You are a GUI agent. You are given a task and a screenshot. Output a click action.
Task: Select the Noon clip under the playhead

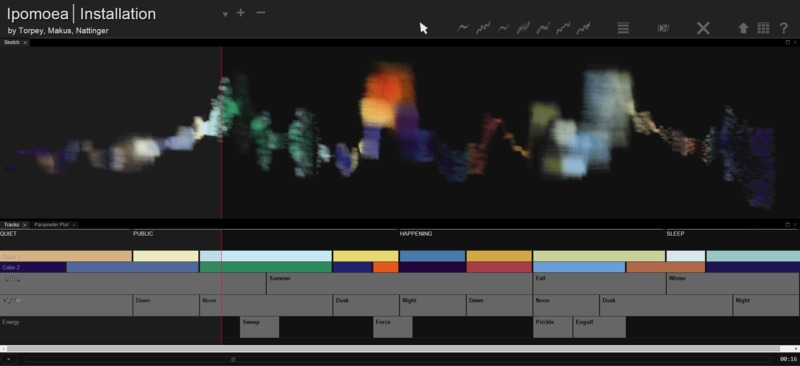pyautogui.click(x=266, y=305)
